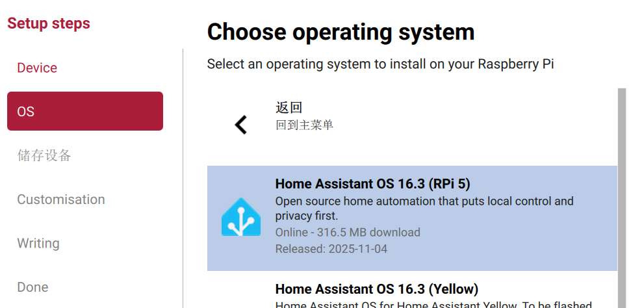Jump to the Customisation step
This screenshot has height=308, width=644.
pos(61,199)
